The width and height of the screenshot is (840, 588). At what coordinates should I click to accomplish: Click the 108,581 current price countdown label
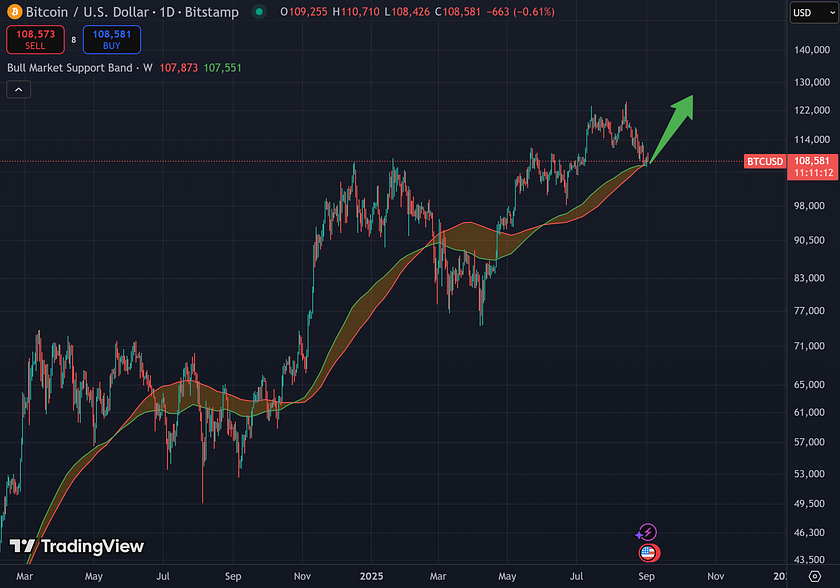812,167
